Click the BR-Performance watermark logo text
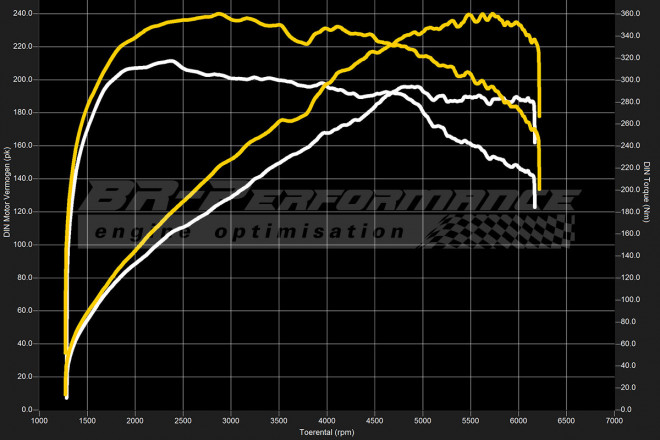The height and width of the screenshot is (440, 660). pos(330,198)
